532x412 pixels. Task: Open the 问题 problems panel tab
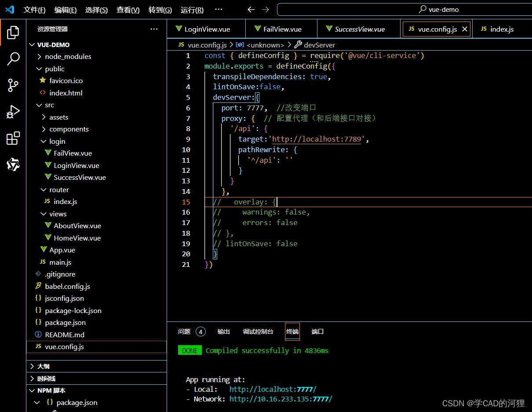coord(192,332)
